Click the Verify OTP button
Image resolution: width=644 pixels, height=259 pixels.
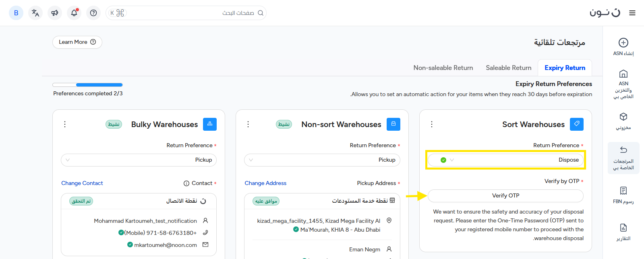(x=505, y=196)
